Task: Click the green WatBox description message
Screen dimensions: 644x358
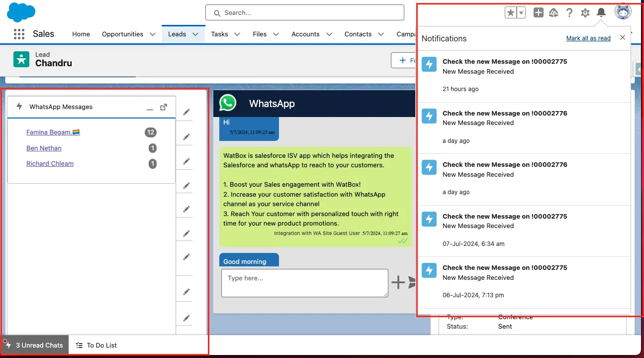Action: (x=315, y=197)
